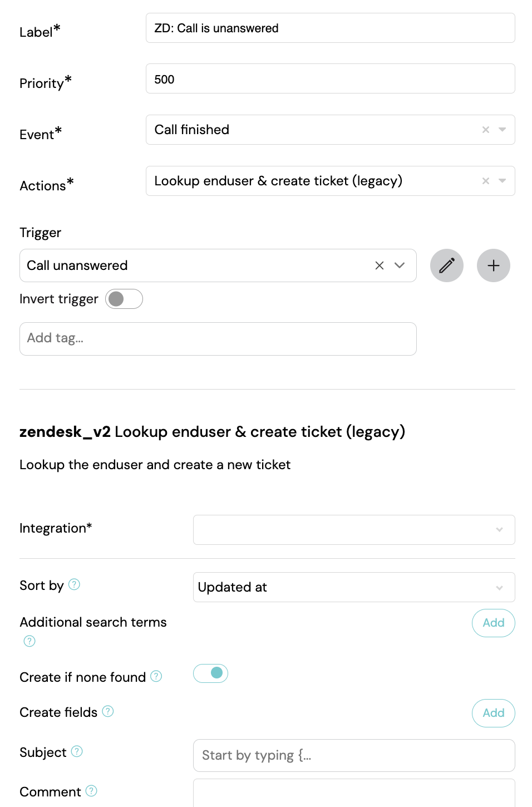Viewport: 532px width, 807px height.
Task: Click Add next to Additional search terms
Action: (x=493, y=623)
